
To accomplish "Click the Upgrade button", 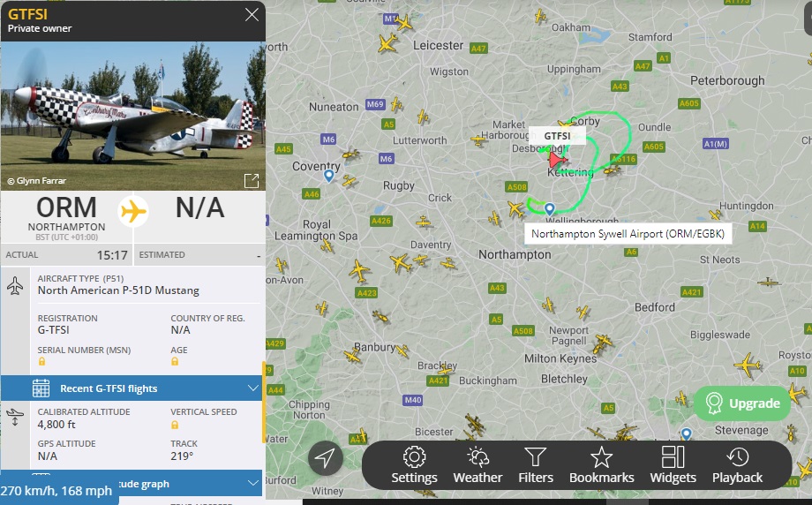I will [x=742, y=403].
